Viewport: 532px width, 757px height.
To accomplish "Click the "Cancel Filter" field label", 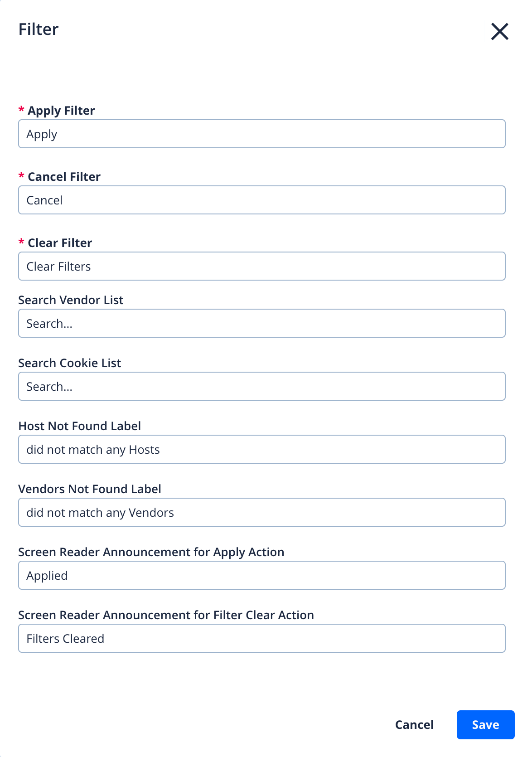I will click(64, 177).
